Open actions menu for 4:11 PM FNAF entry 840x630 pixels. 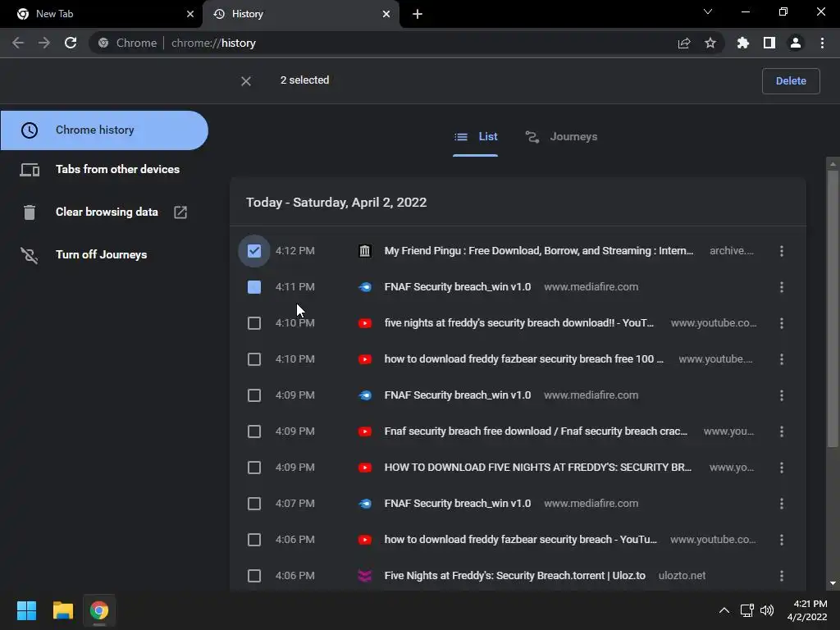pyautogui.click(x=782, y=287)
